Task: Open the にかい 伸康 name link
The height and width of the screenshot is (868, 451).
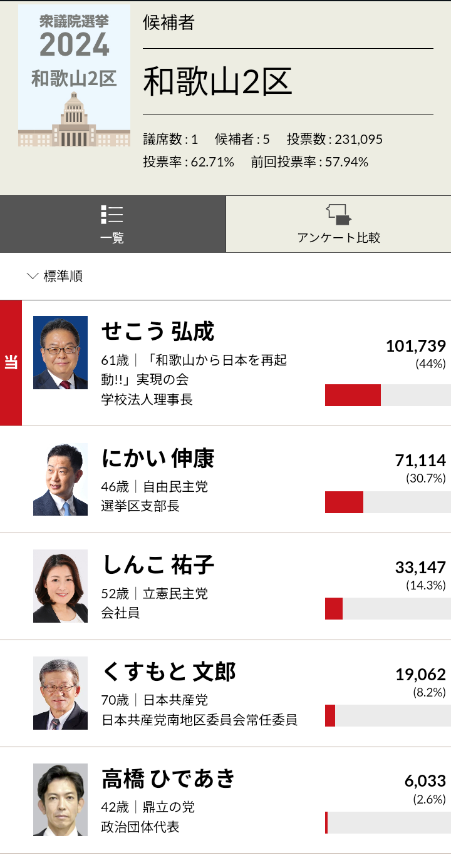Action: point(158,459)
